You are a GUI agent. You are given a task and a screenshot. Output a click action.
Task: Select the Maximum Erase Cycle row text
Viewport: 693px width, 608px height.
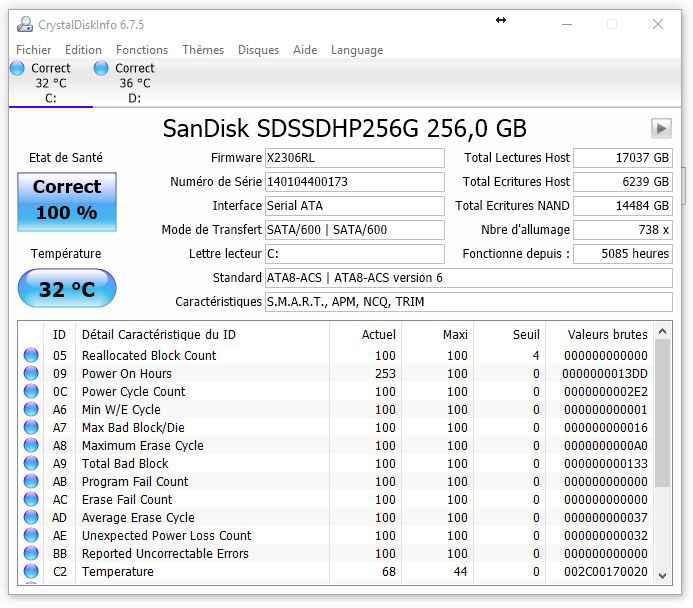[x=143, y=445]
